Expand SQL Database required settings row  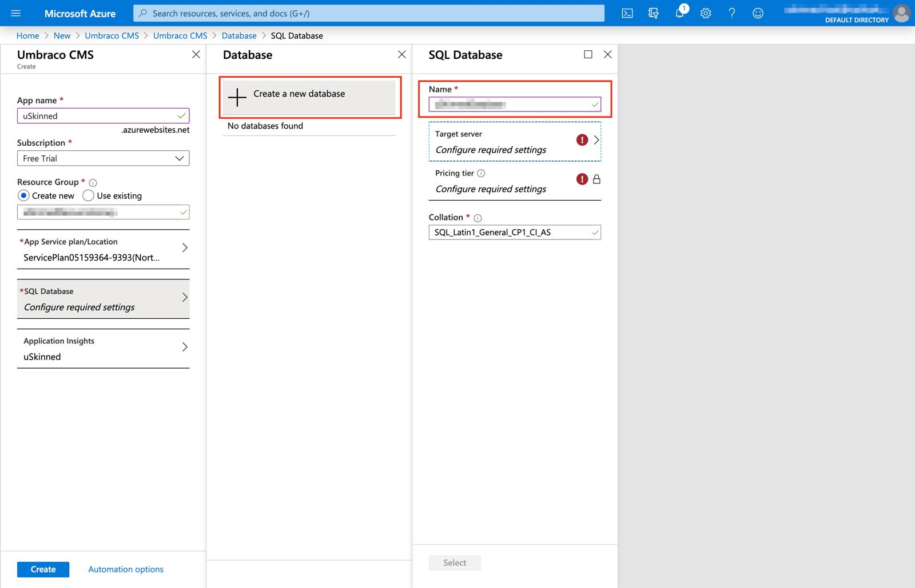pos(103,299)
